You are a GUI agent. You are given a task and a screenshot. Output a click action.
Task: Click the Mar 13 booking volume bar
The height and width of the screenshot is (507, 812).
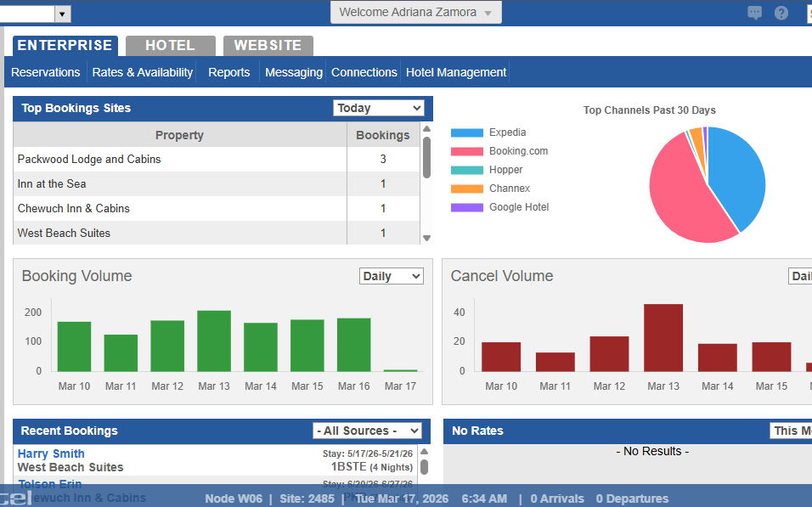point(214,341)
